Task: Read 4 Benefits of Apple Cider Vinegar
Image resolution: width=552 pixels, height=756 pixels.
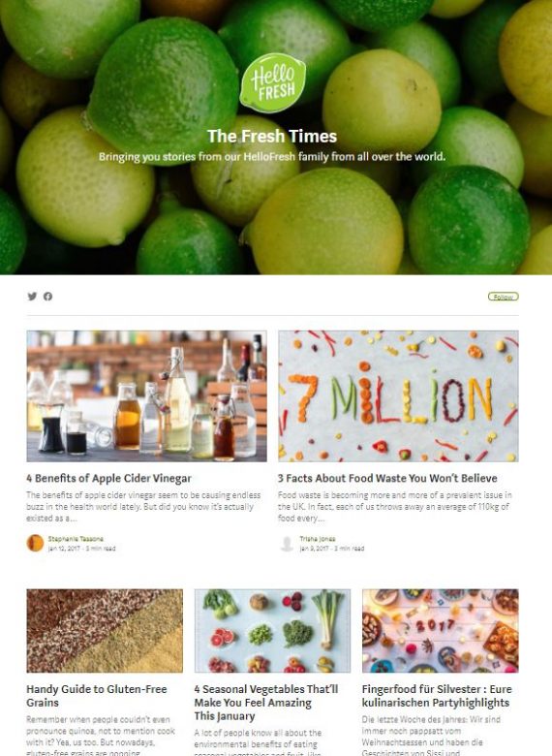Action: tap(108, 478)
